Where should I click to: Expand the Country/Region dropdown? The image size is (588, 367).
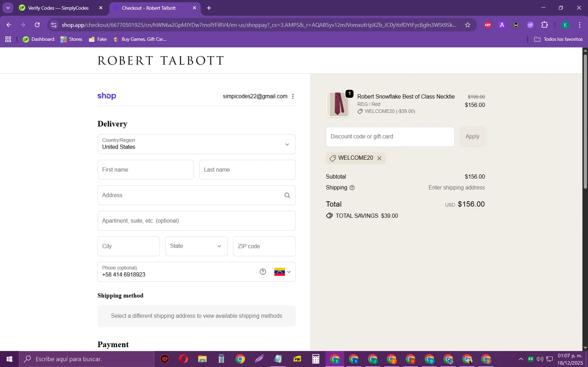tap(196, 144)
